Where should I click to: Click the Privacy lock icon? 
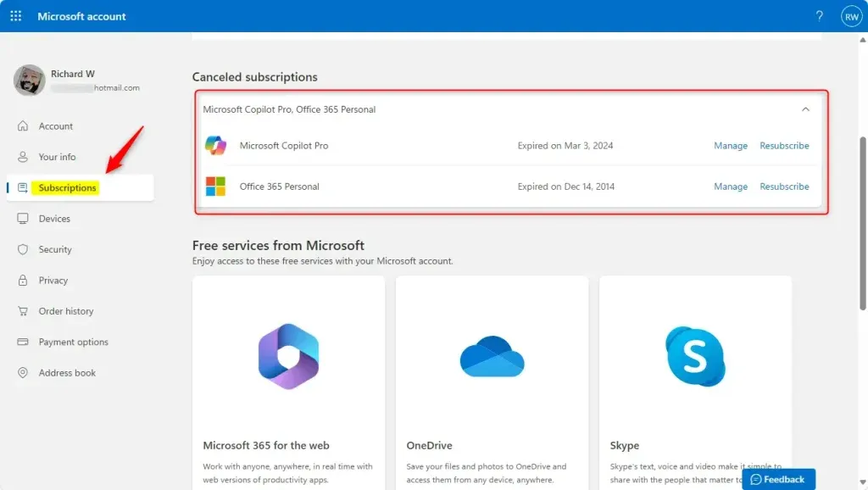23,280
